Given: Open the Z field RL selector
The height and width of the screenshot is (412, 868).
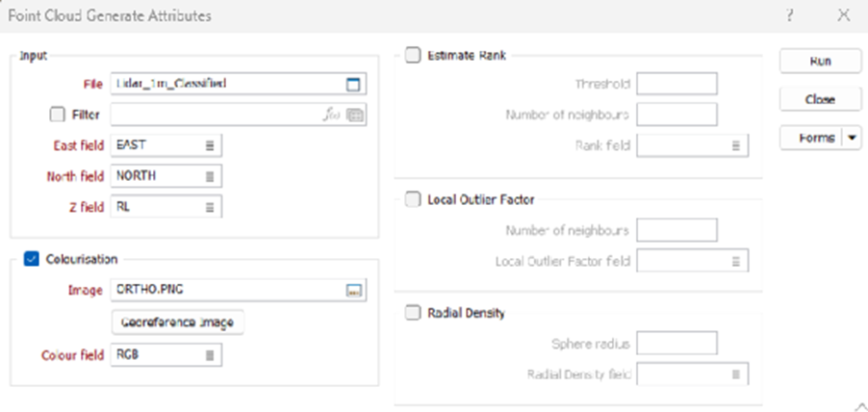Looking at the screenshot, I should pos(210,206).
